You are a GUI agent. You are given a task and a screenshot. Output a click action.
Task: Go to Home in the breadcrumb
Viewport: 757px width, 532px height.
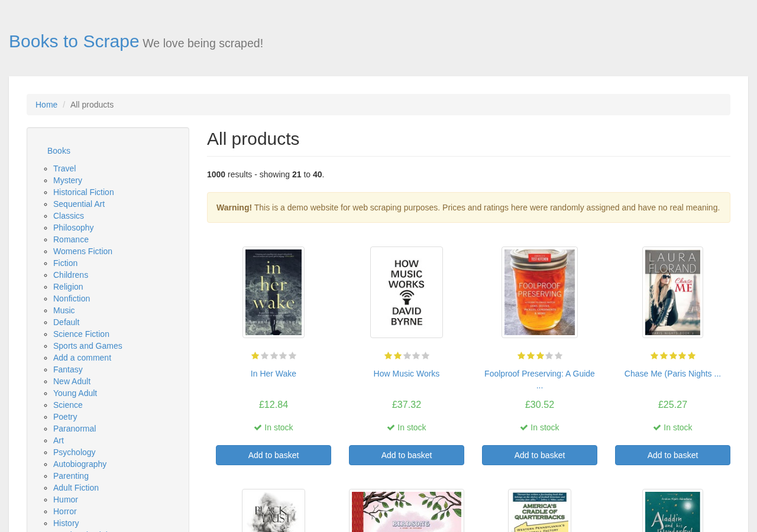pos(46,105)
